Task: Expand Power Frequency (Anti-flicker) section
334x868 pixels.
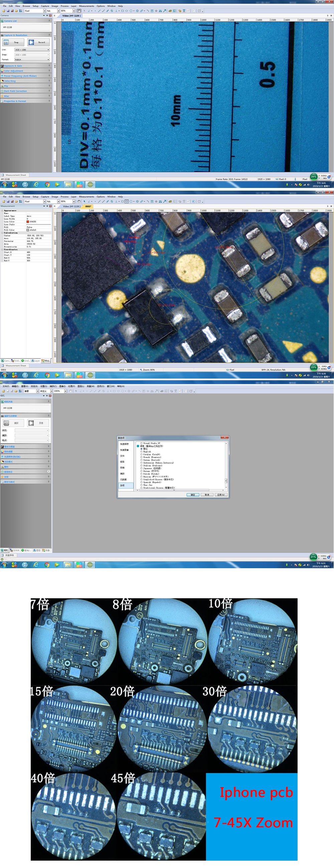Action: [x=26, y=76]
